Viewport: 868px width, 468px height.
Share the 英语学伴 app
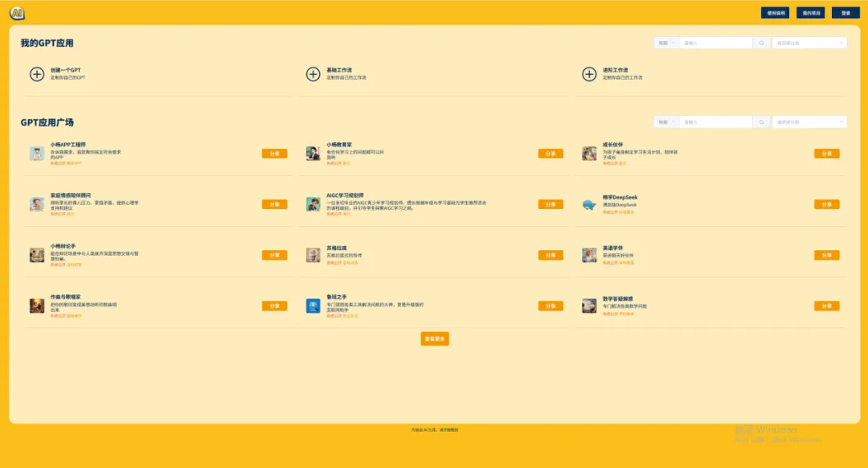tap(826, 256)
